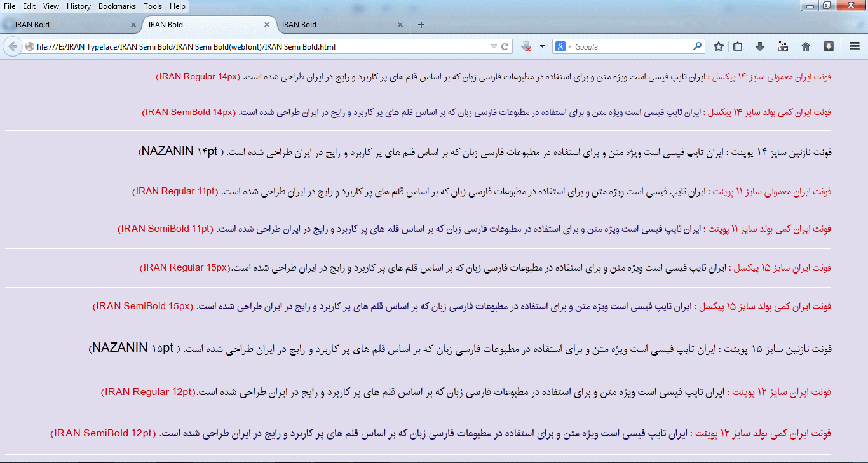
Task: Click the NAZANIN 15pt label
Action: (135, 348)
